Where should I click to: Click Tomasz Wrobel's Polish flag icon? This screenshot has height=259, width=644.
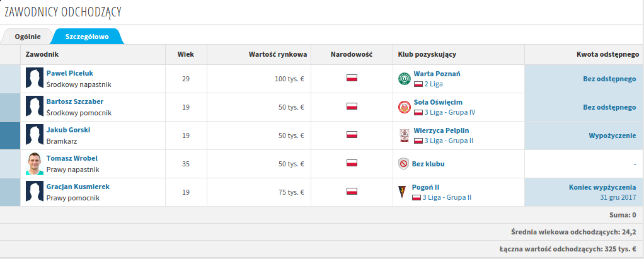pos(352,164)
